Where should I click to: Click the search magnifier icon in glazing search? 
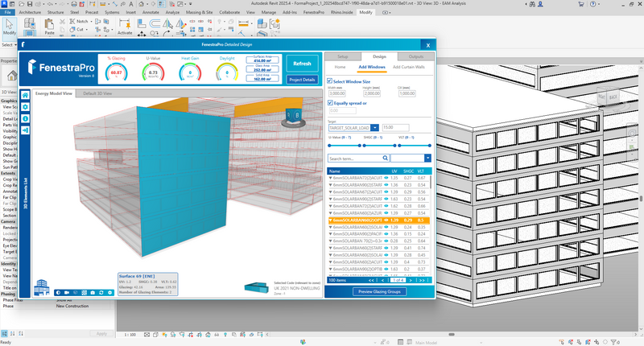point(386,158)
